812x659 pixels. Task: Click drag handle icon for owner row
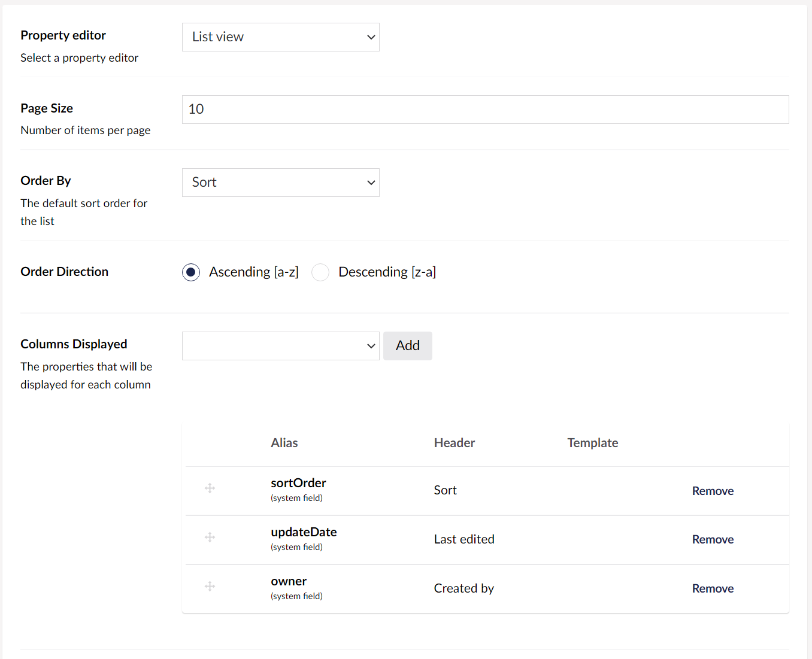click(210, 587)
